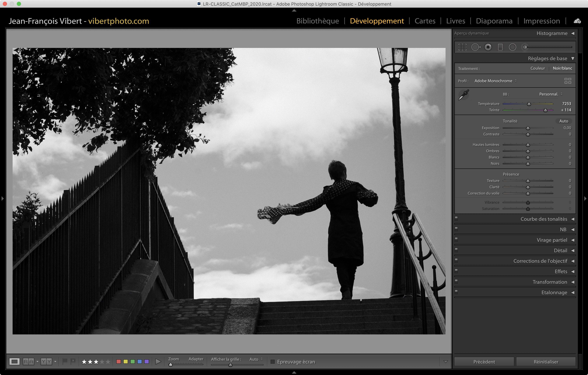The height and width of the screenshot is (375, 588).
Task: Enable the Epreuvage écran checkbox
Action: (272, 362)
